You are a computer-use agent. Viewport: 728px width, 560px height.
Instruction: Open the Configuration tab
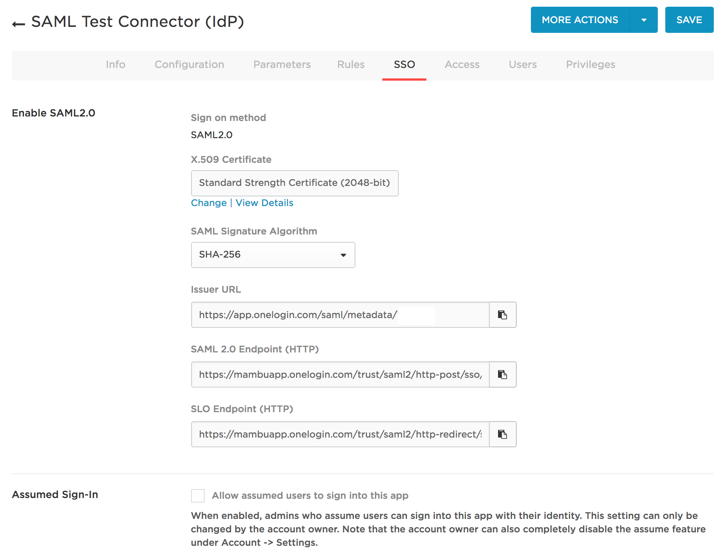(189, 65)
